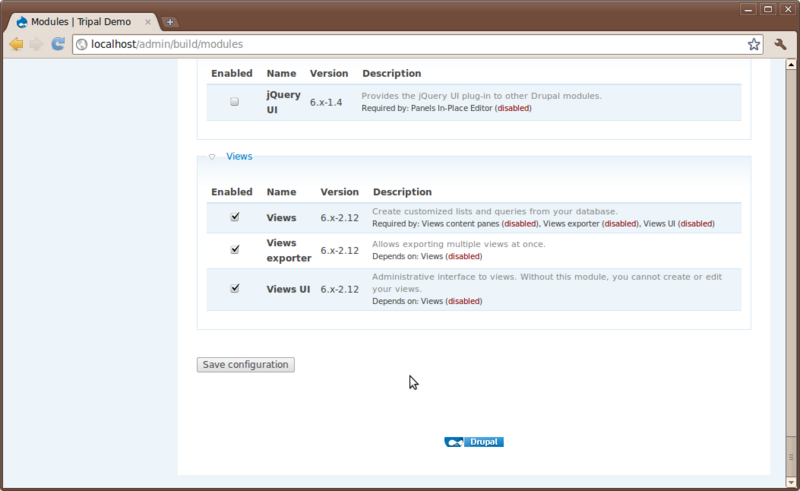
Task: Bookmark page with the star icon
Action: (754, 44)
